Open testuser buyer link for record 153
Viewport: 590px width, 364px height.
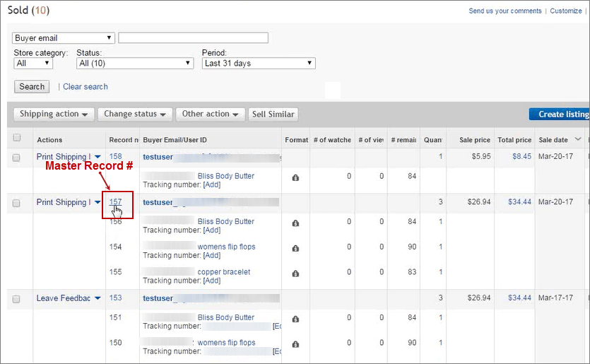pos(158,298)
